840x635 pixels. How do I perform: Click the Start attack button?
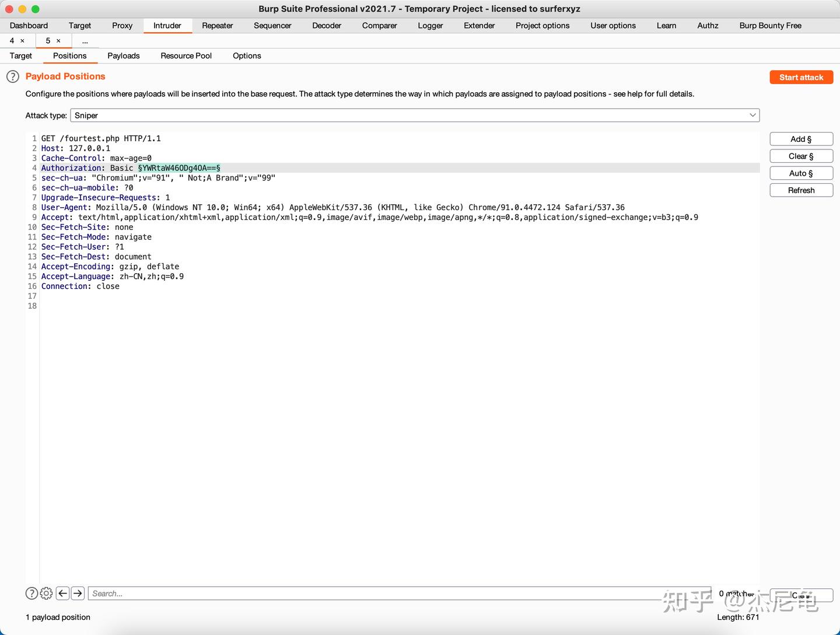[801, 78]
